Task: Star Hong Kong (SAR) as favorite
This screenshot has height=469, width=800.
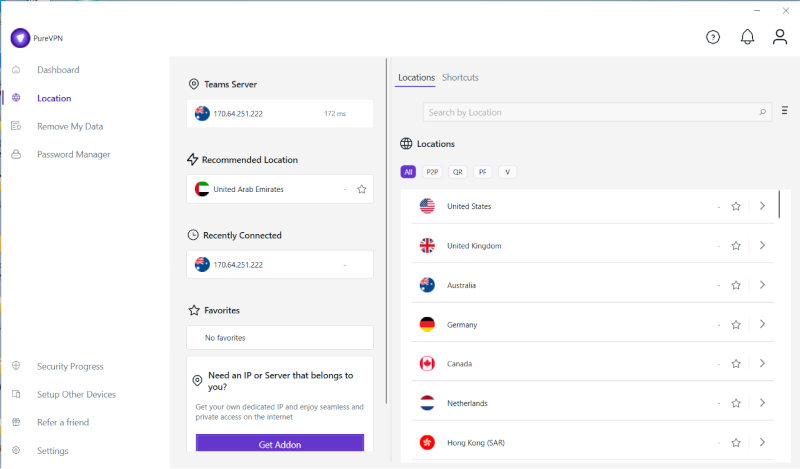Action: [736, 442]
